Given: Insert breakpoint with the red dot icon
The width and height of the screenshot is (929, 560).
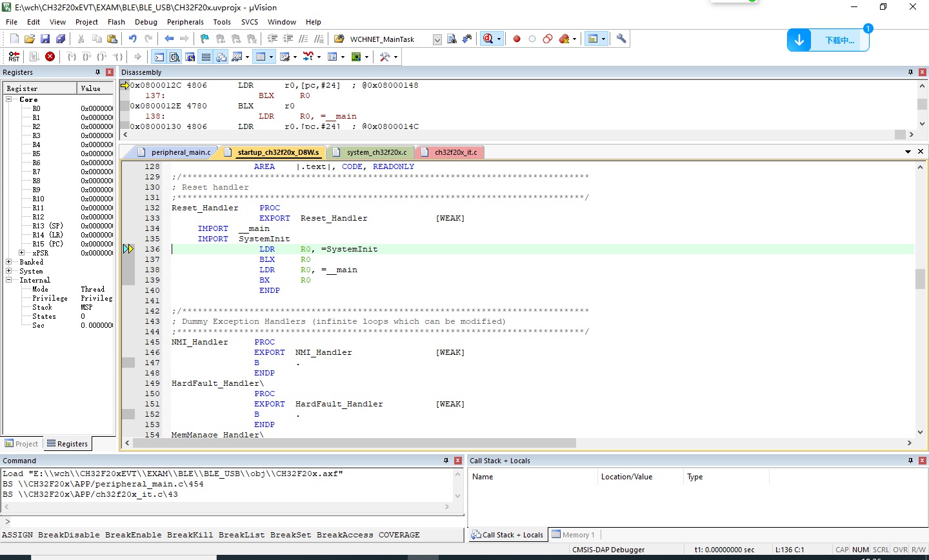Looking at the screenshot, I should click(x=517, y=39).
